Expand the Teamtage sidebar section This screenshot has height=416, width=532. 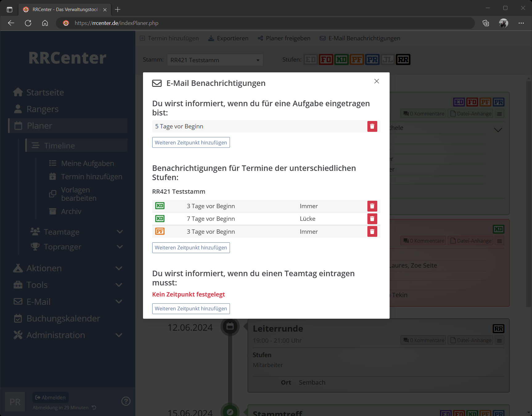[120, 232]
